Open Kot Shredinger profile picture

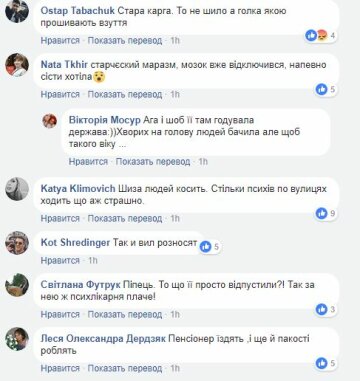point(17,243)
